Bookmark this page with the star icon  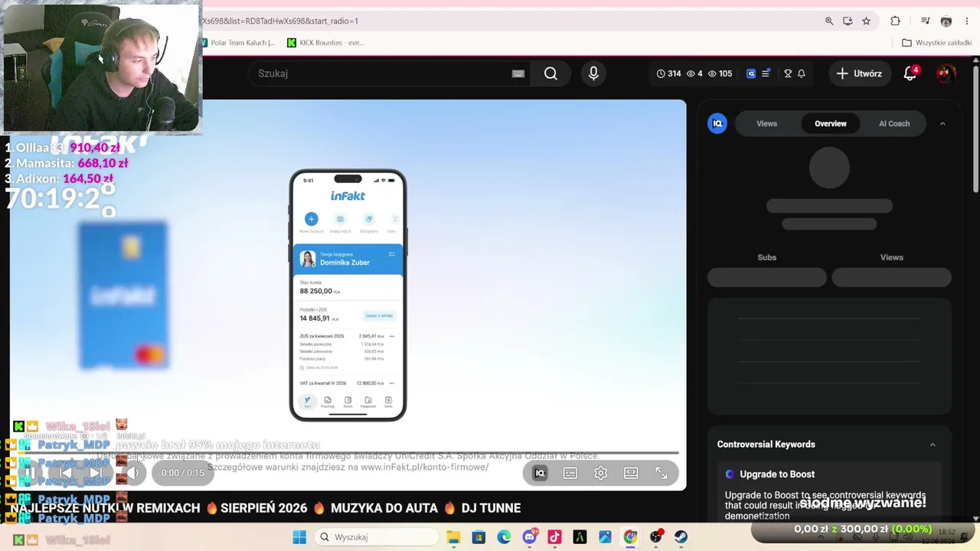866,21
